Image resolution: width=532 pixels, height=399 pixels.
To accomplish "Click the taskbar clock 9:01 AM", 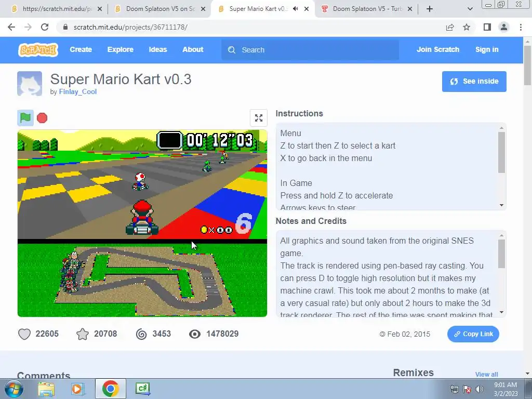I will point(506,385).
